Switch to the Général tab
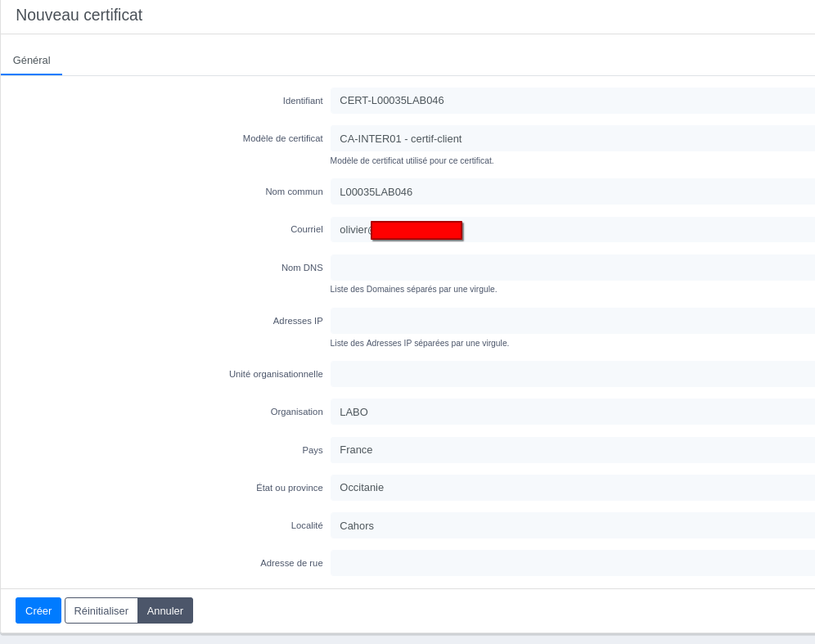The height and width of the screenshot is (644, 815). [x=32, y=61]
